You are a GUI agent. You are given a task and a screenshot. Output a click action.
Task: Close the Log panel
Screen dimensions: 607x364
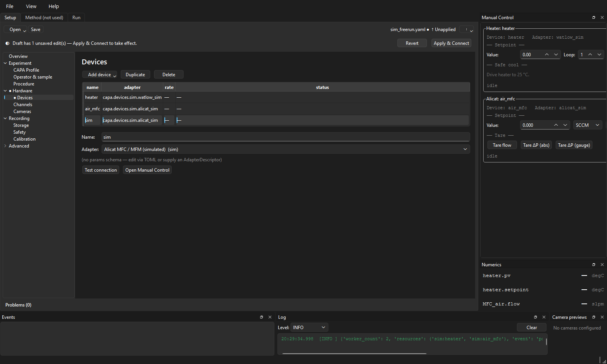click(544, 317)
